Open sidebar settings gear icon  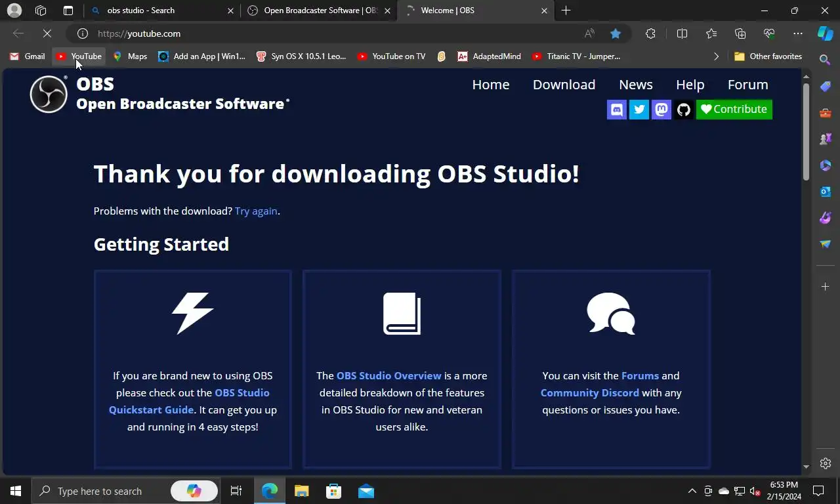pos(826,463)
